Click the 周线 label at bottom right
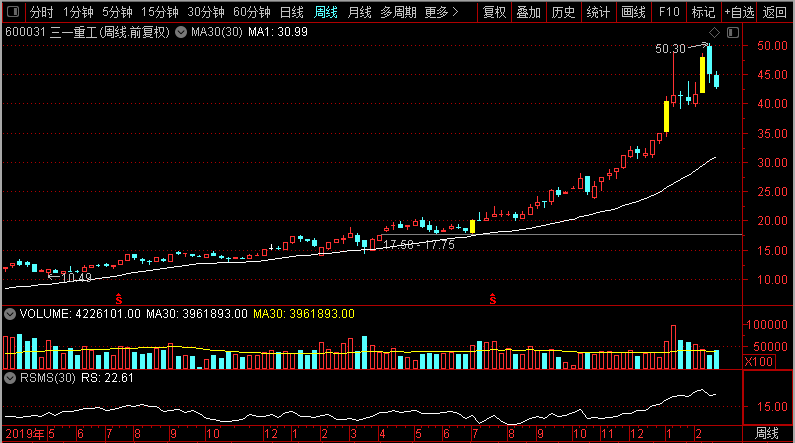The width and height of the screenshot is (795, 443). 767,434
